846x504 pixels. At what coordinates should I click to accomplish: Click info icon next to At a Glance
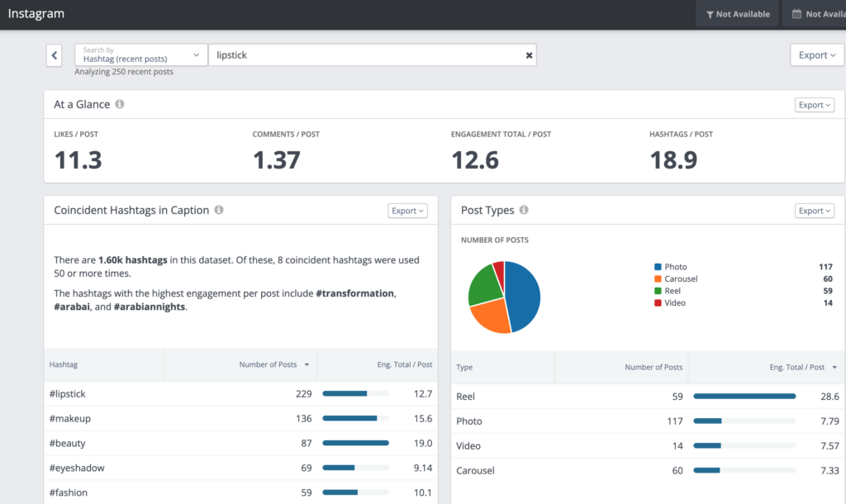point(120,105)
